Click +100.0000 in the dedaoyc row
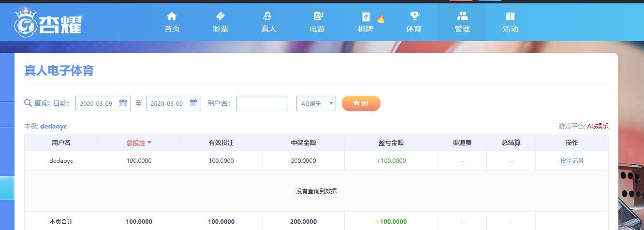Screen dimensions: 644x230 pyautogui.click(x=391, y=160)
